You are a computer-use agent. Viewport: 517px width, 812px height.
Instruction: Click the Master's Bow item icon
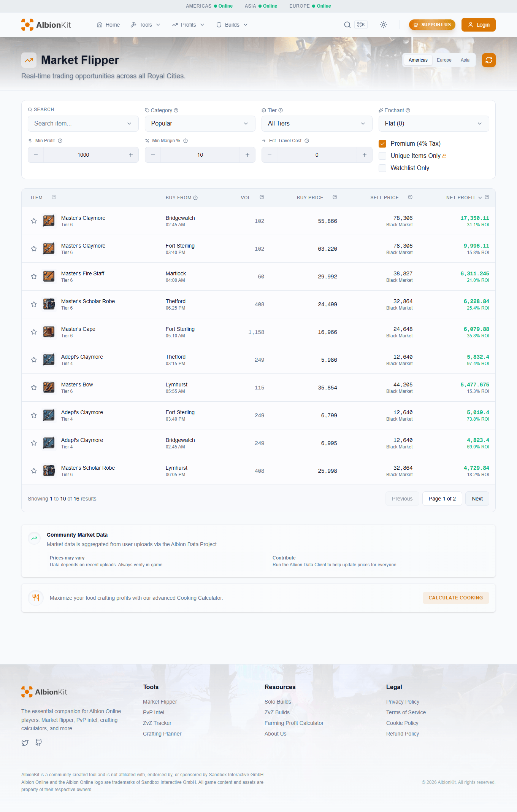point(49,388)
